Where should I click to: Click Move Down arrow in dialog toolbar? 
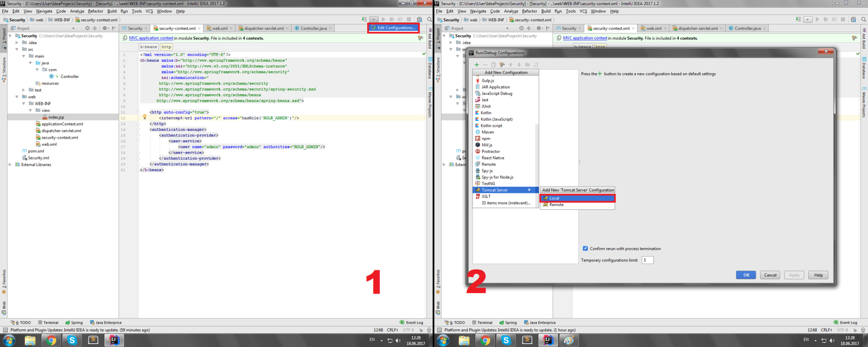519,65
